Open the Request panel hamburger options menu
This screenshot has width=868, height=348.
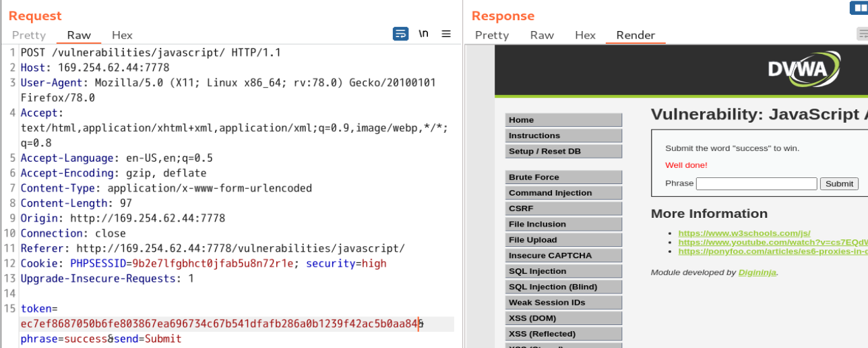pos(446,34)
